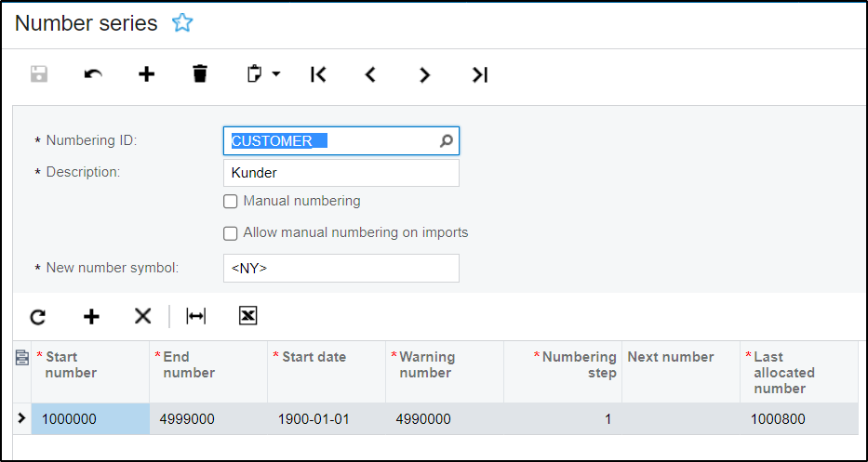Delete the selected grid row

tap(142, 317)
